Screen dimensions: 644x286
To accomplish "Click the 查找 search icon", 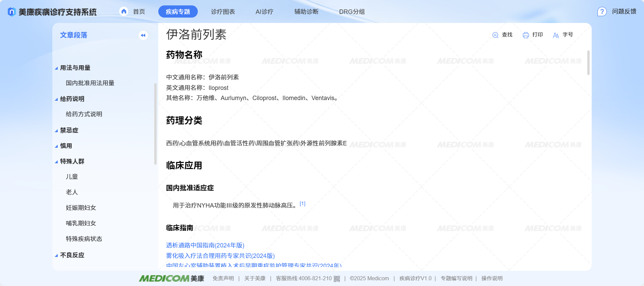I will point(495,35).
